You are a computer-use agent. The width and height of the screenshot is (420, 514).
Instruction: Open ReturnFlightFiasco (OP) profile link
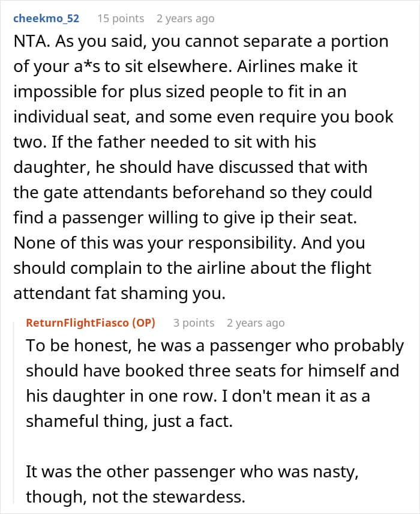(x=91, y=322)
